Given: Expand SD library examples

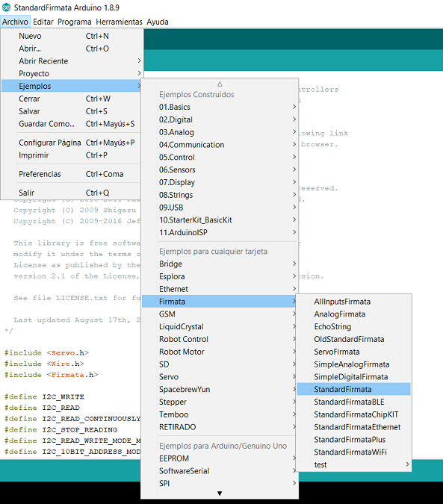Looking at the screenshot, I should click(x=220, y=364).
